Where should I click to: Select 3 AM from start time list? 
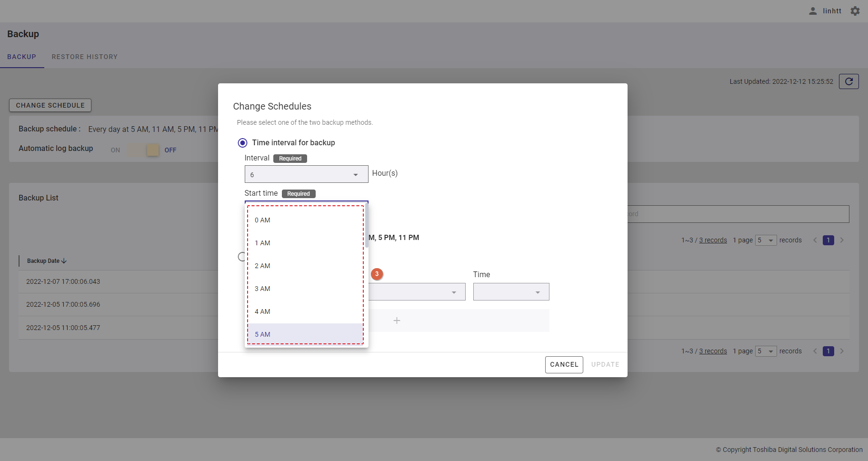[x=262, y=289]
